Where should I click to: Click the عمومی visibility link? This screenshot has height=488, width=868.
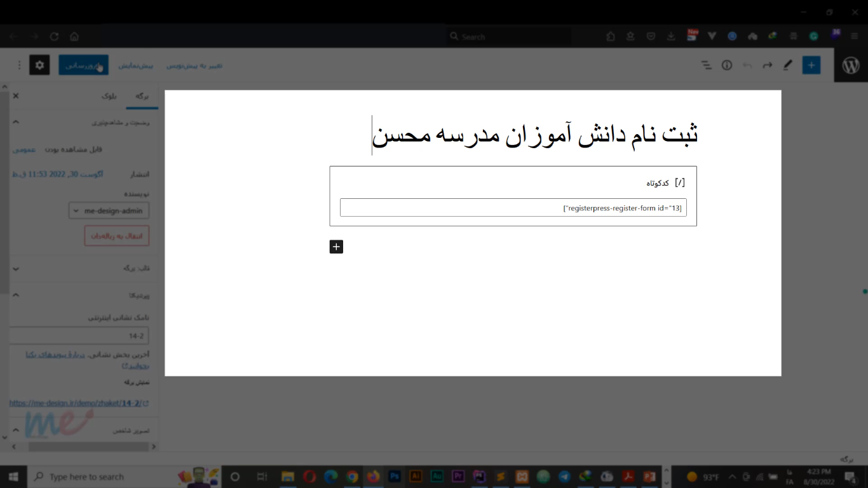click(24, 149)
